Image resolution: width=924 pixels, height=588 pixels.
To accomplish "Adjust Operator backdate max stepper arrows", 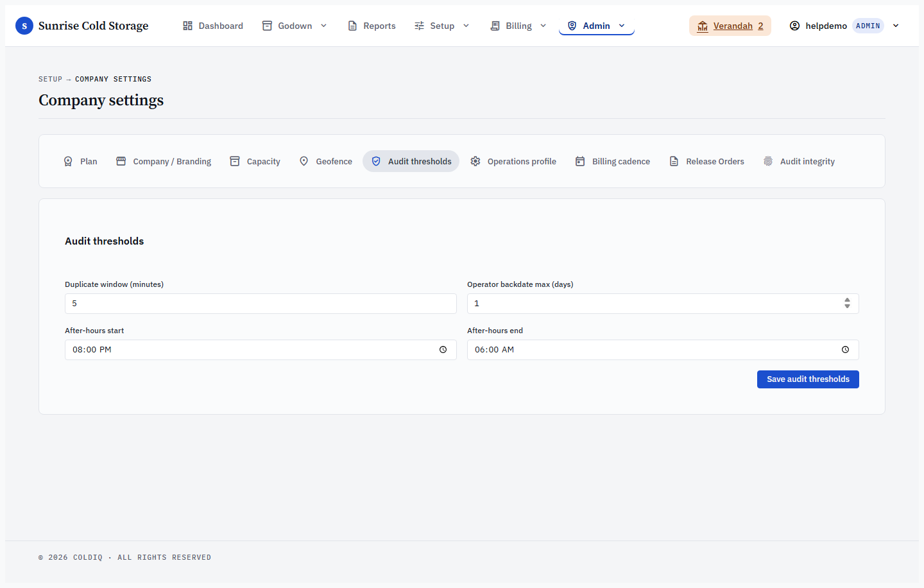I will pyautogui.click(x=847, y=304).
